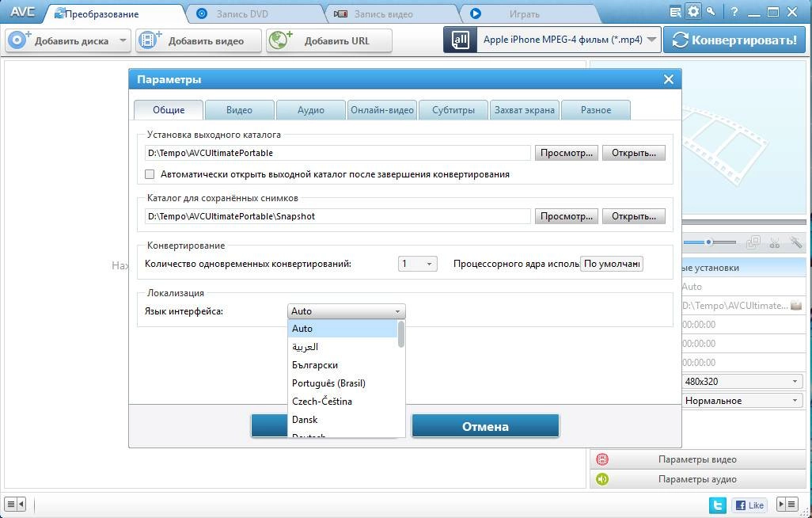Open the Разное settings tab
Screen dimensions: 812x518
pyautogui.click(x=596, y=110)
